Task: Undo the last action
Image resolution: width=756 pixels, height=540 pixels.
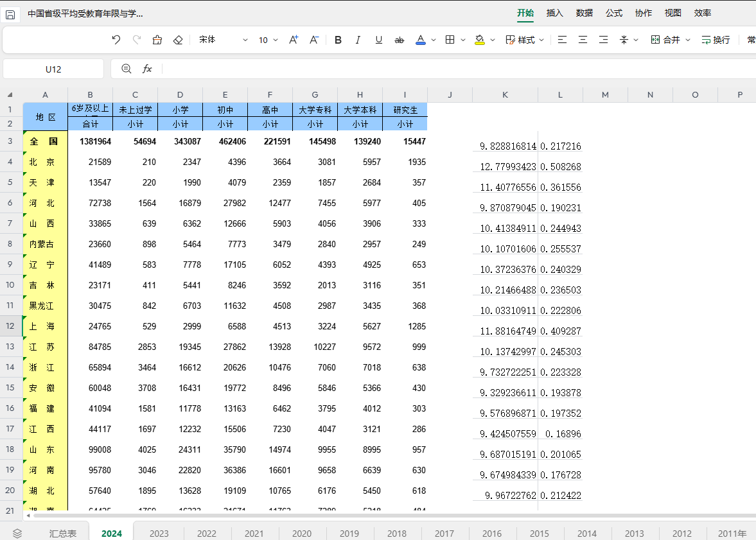Action: (116, 40)
